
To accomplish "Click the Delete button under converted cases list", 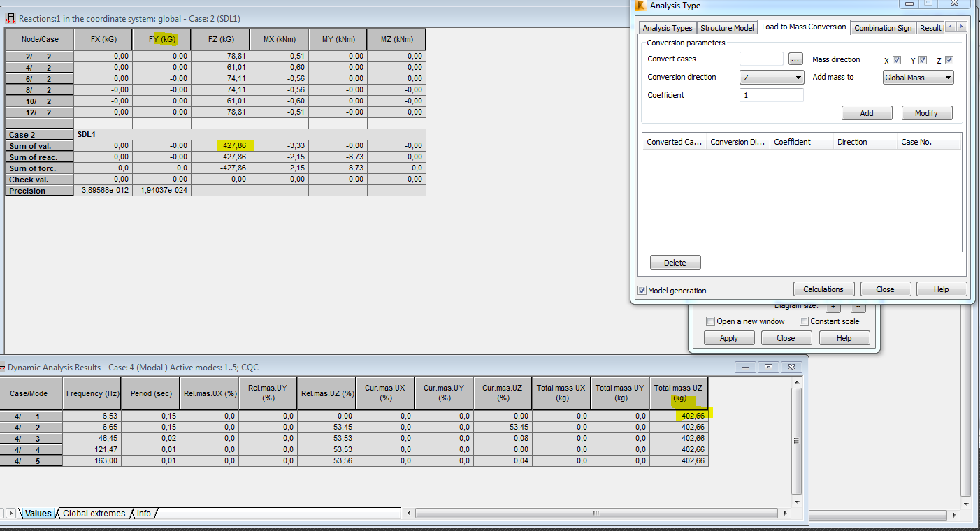I will (x=675, y=262).
